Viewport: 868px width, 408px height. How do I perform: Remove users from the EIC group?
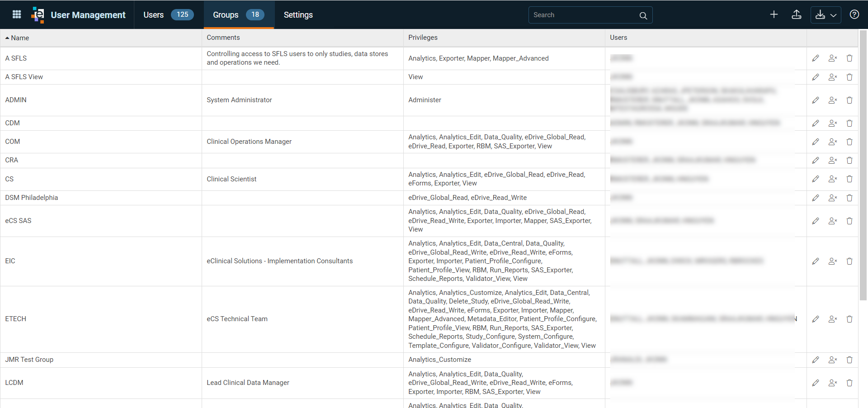point(833,261)
